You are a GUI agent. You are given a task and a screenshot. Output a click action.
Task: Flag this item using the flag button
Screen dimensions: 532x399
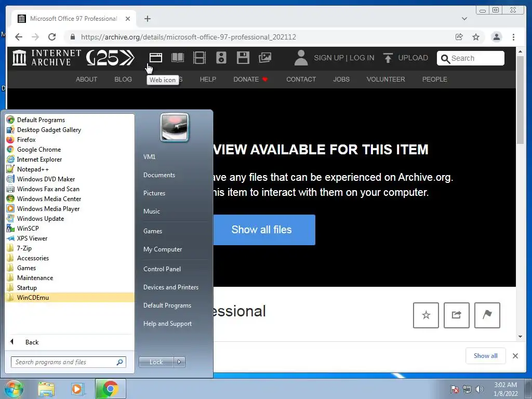[x=487, y=315]
